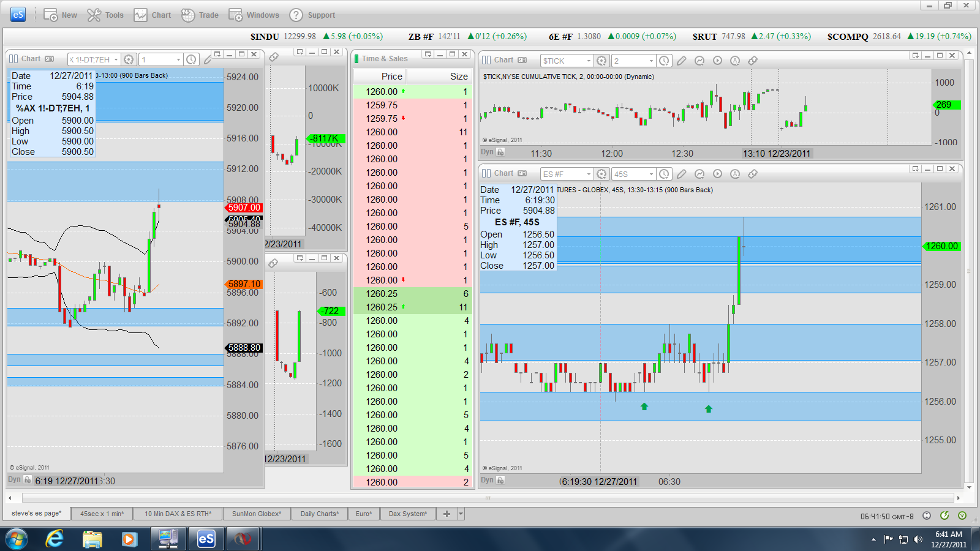
Task: Click vertical scrollbar down arrow at right edge
Action: [968, 487]
